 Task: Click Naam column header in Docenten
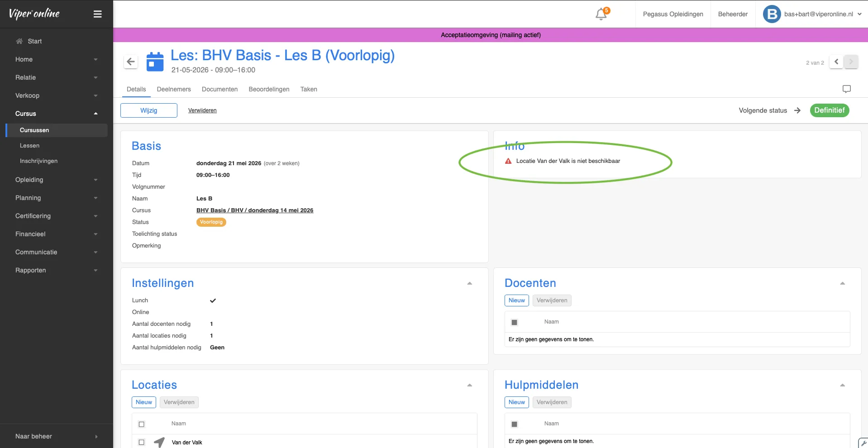551,322
